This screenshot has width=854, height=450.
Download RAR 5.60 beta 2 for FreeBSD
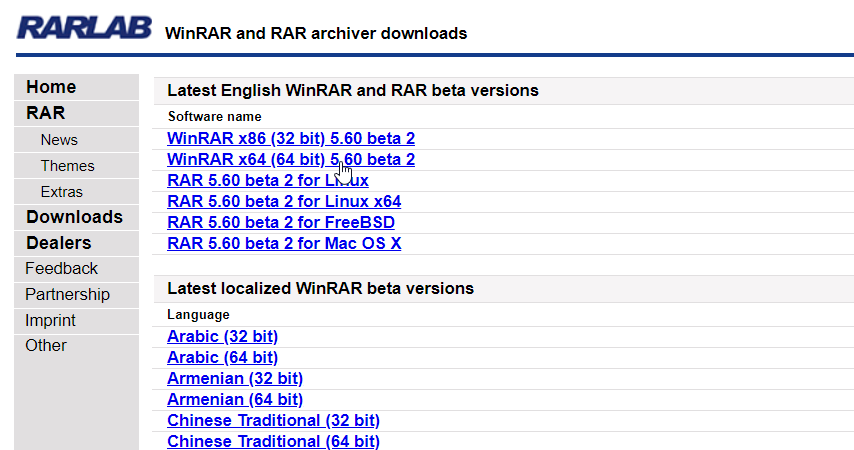click(281, 222)
